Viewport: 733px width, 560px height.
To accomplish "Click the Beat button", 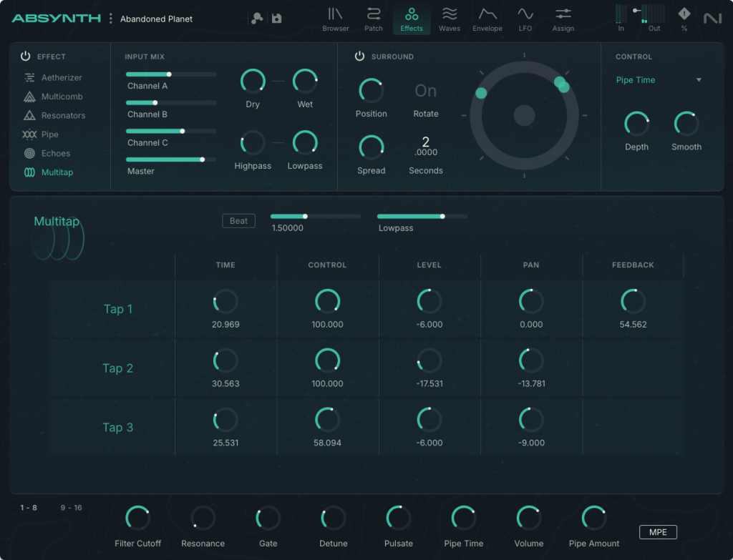I will coord(238,221).
